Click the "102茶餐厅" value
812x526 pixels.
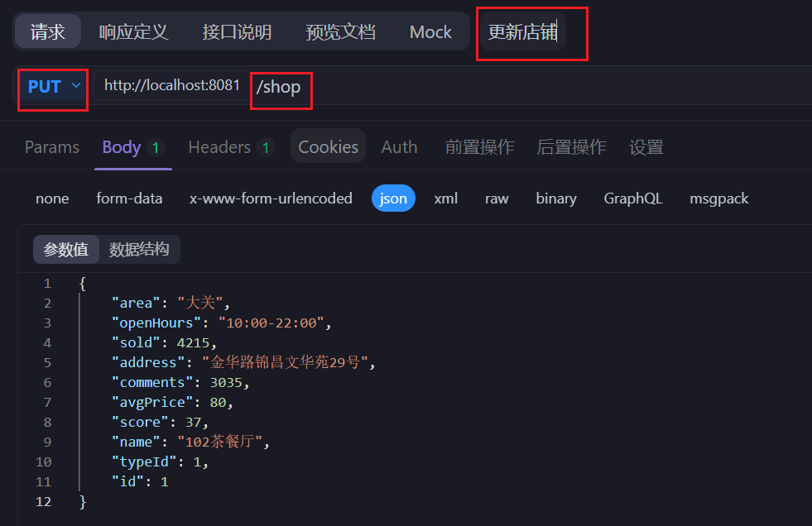point(221,442)
